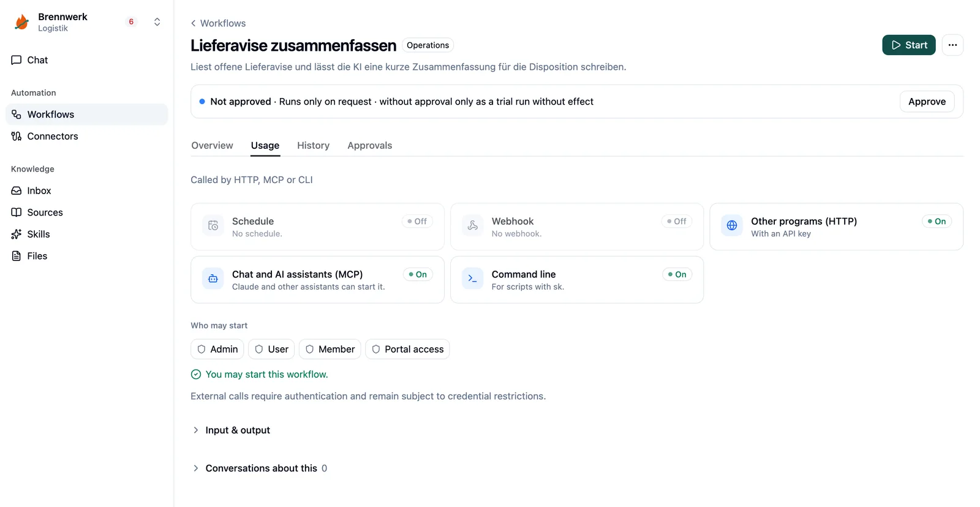Image resolution: width=980 pixels, height=507 pixels.
Task: Open the Approvals tab
Action: (370, 146)
